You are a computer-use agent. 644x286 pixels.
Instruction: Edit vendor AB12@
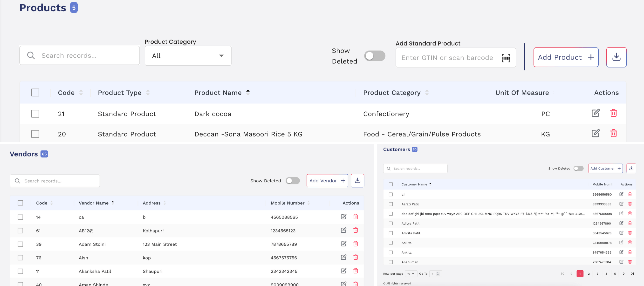[x=343, y=230]
